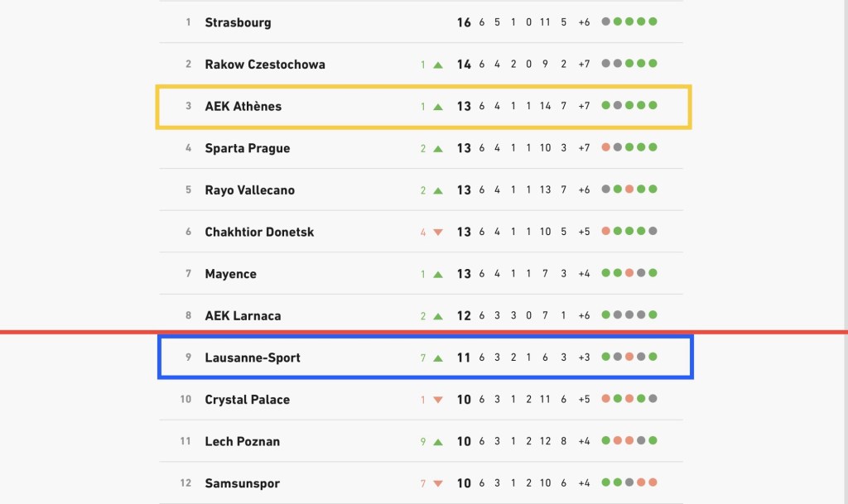The image size is (848, 504).
Task: Click Strasbourg's bold points total of 16
Action: click(x=464, y=22)
